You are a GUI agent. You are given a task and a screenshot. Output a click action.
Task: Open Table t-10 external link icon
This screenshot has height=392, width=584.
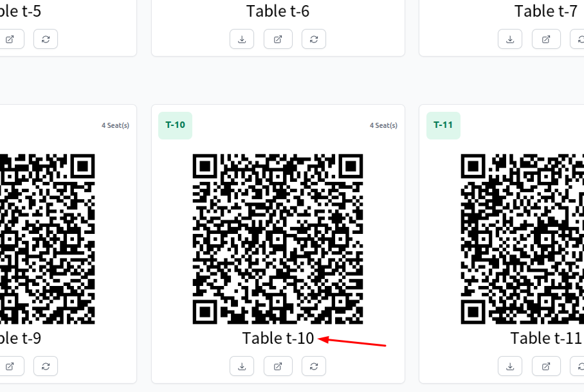pos(278,366)
